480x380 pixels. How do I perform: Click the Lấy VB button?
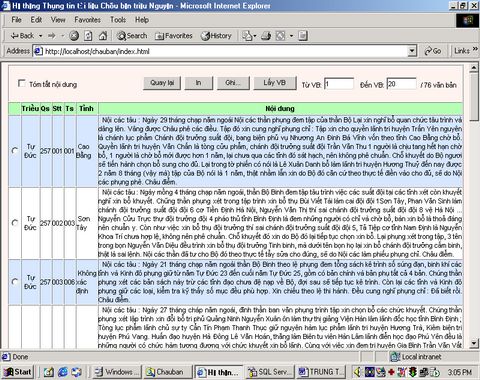click(x=275, y=83)
